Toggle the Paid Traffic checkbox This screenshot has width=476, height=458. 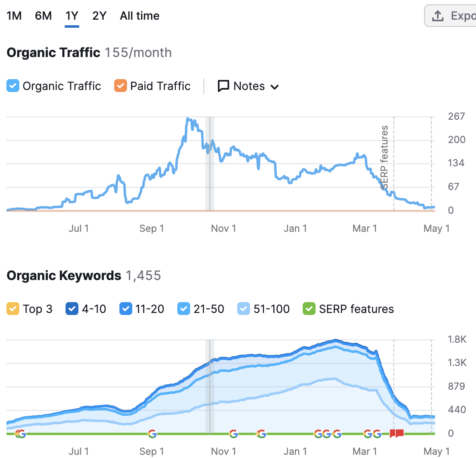coord(120,86)
